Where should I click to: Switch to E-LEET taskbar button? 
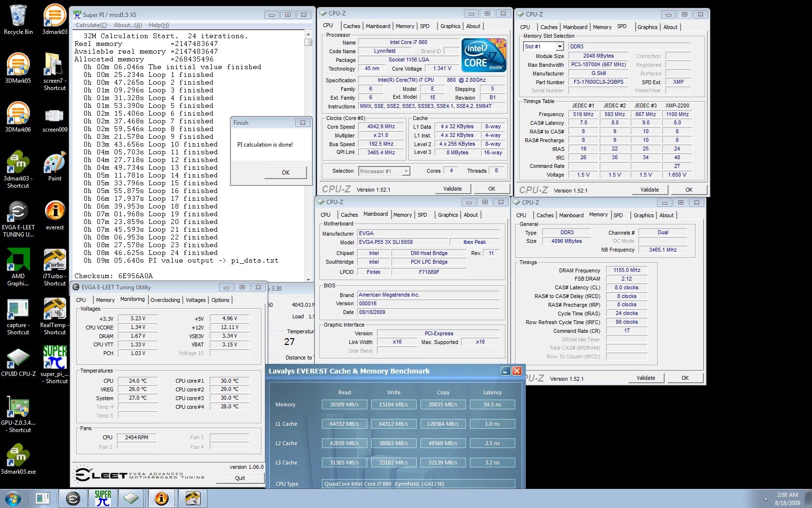pyautogui.click(x=73, y=498)
